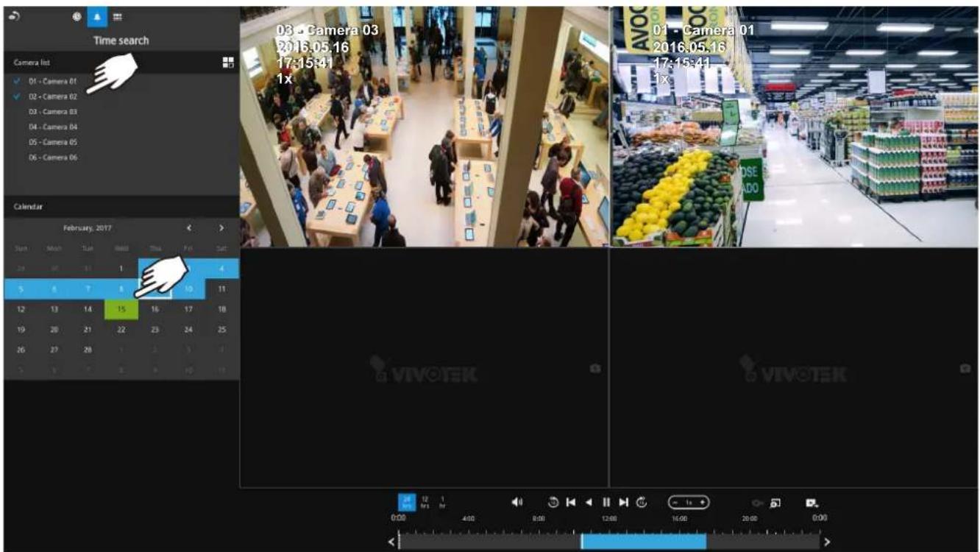980x552 pixels.
Task: Select February 18 in the calendar
Action: click(x=221, y=309)
